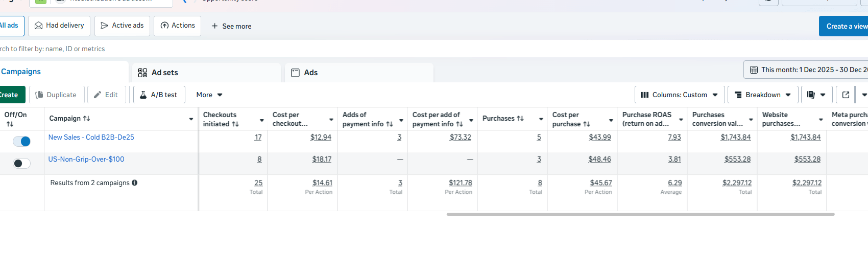The image size is (868, 270).
Task: Switch to the Active ads view
Action: click(122, 26)
